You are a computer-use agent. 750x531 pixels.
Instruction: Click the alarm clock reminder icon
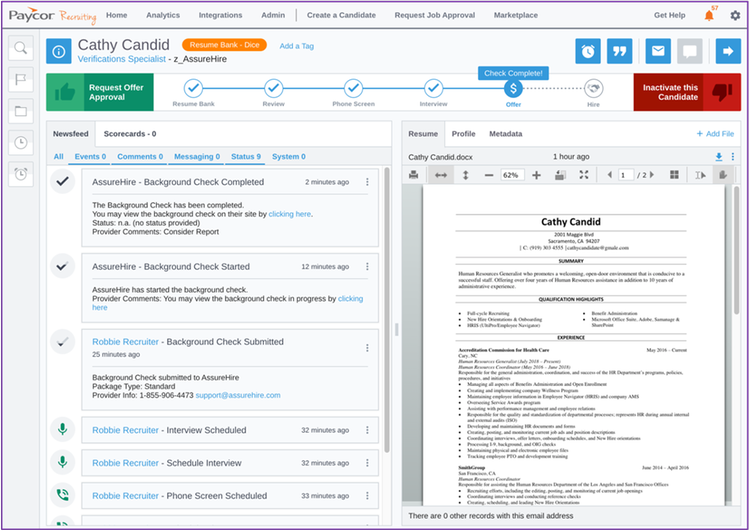(589, 51)
